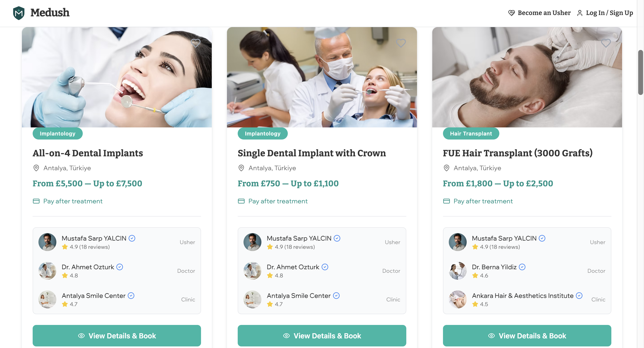View Details & Book All-on-4 Dental Implants
The width and height of the screenshot is (644, 348).
point(117,336)
